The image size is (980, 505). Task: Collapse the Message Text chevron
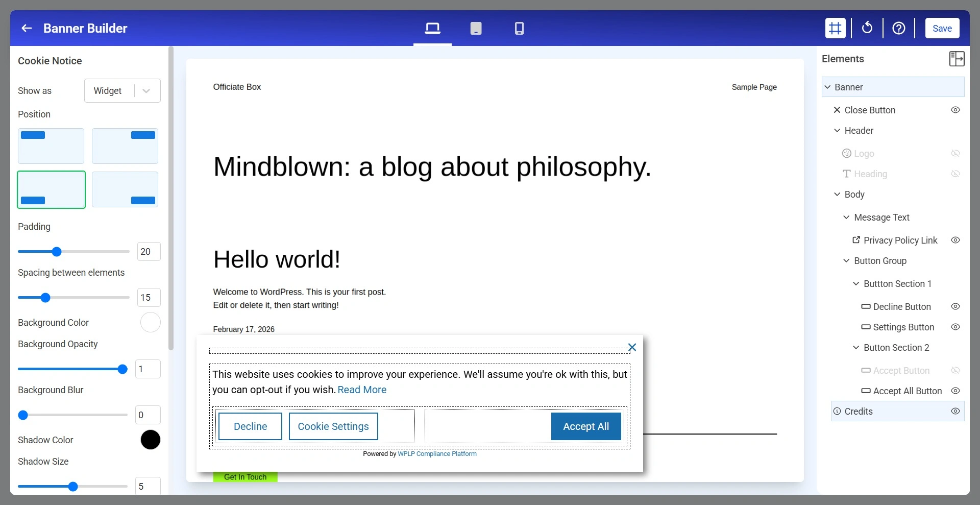(x=846, y=217)
